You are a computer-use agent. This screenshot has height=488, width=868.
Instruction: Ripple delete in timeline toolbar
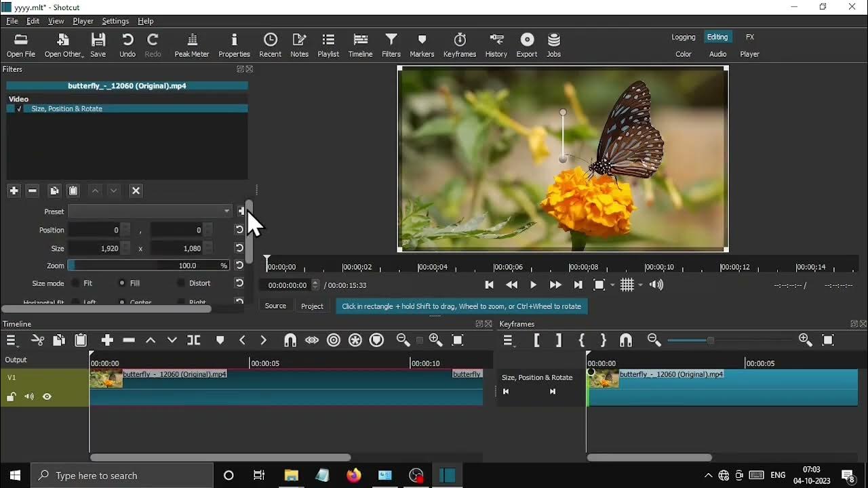[x=130, y=340]
